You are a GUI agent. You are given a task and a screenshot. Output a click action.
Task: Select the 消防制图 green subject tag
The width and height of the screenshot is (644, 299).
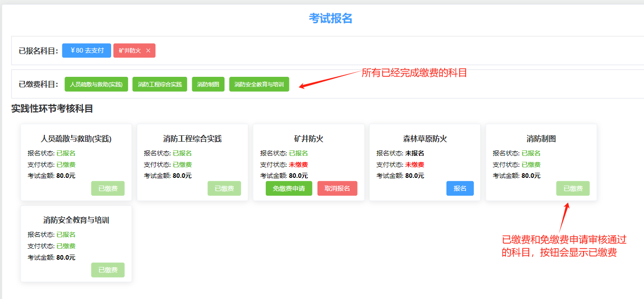[208, 84]
